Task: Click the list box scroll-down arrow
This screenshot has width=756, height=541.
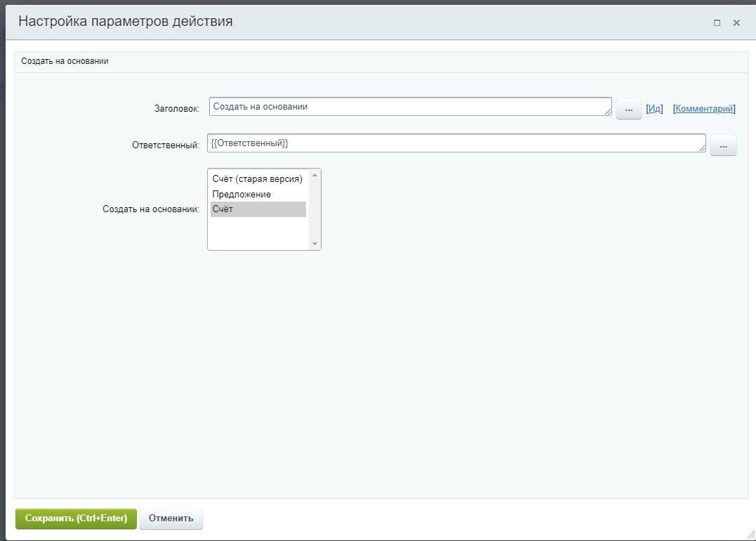Action: 314,244
